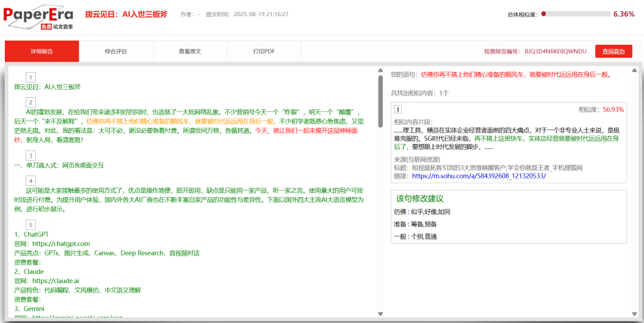Open the 查看原文 tab
Viewport: 644px width, 323px height.
[190, 51]
